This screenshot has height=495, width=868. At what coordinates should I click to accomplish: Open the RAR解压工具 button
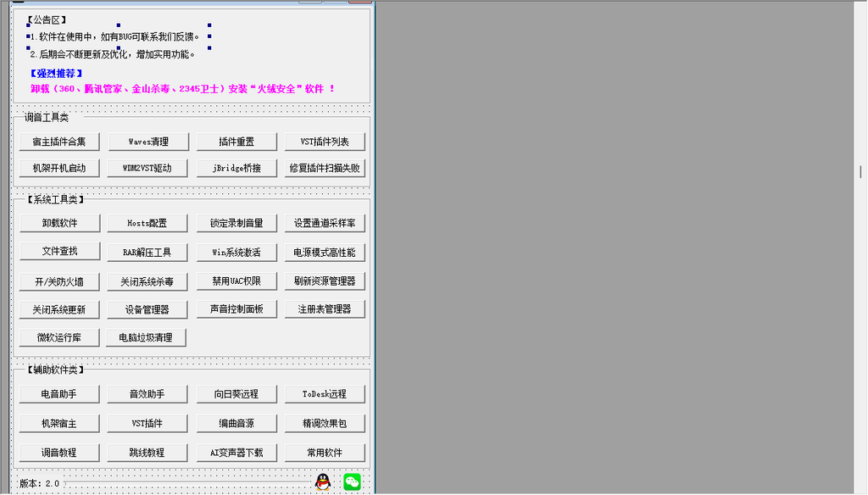pos(147,253)
